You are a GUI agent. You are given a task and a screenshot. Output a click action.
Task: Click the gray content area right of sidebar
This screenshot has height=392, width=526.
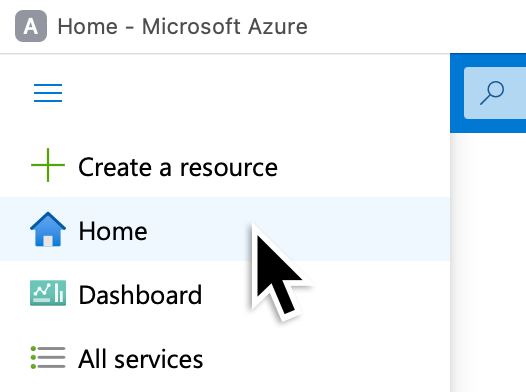(x=488, y=262)
